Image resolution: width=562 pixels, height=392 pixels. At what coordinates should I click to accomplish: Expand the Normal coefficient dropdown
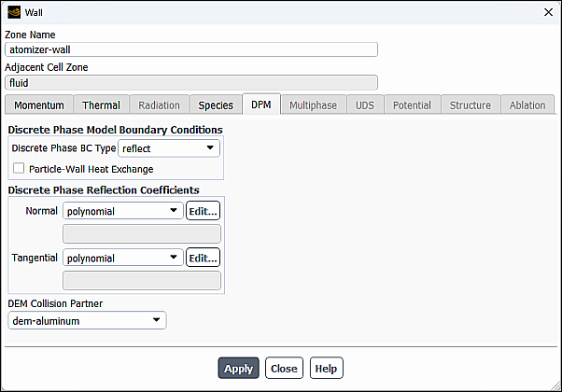[x=124, y=211]
